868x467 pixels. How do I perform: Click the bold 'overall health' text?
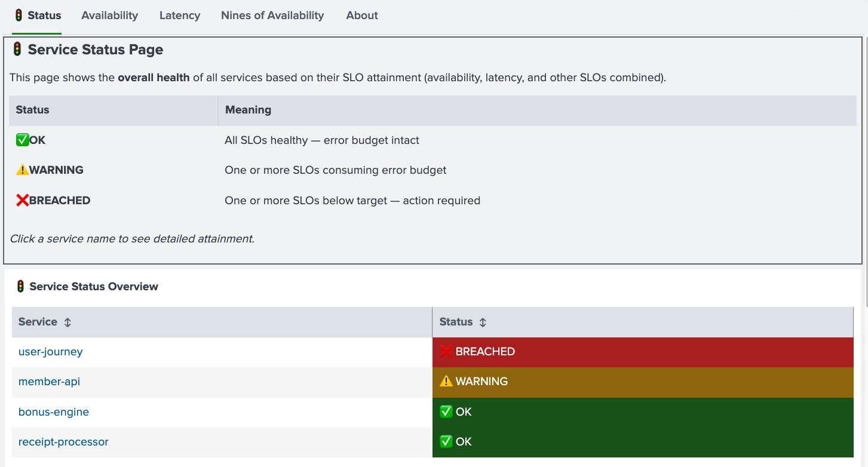click(154, 78)
